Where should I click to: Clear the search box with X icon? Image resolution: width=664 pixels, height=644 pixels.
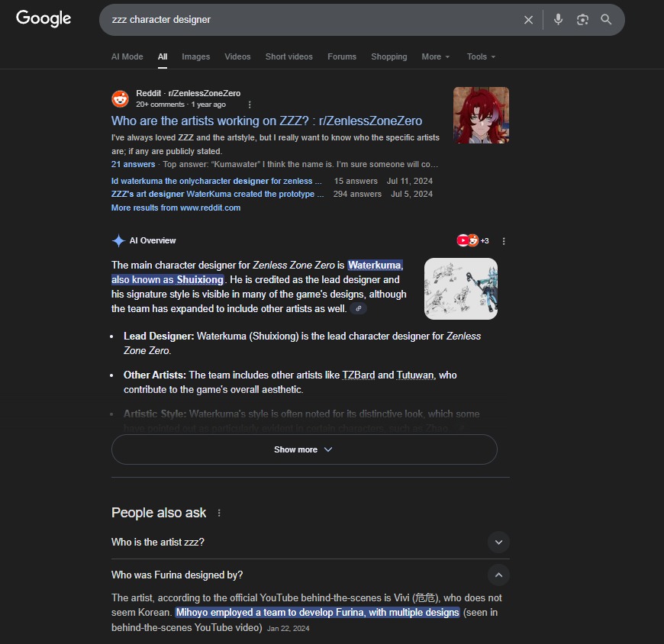[x=528, y=20]
